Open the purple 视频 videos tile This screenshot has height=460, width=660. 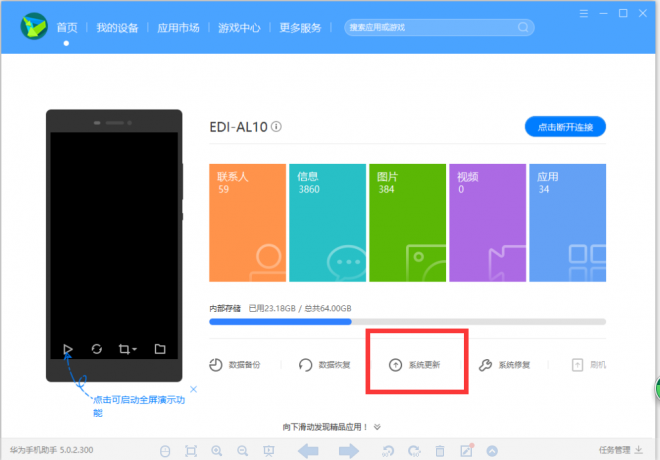coord(487,223)
